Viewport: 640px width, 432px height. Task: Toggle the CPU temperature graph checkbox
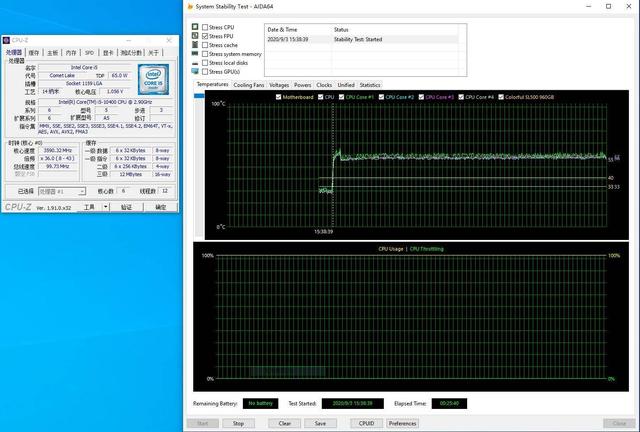(x=321, y=97)
